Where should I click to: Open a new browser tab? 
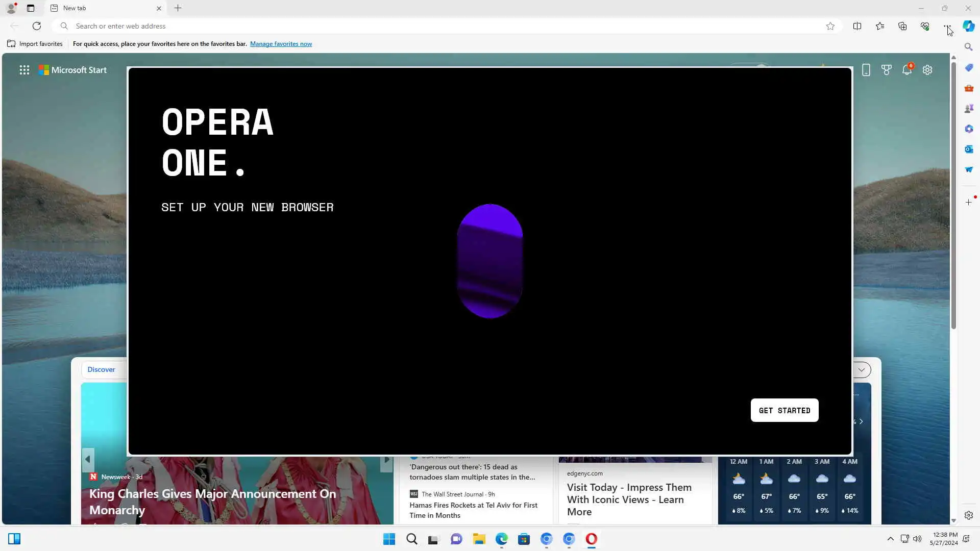coord(178,8)
